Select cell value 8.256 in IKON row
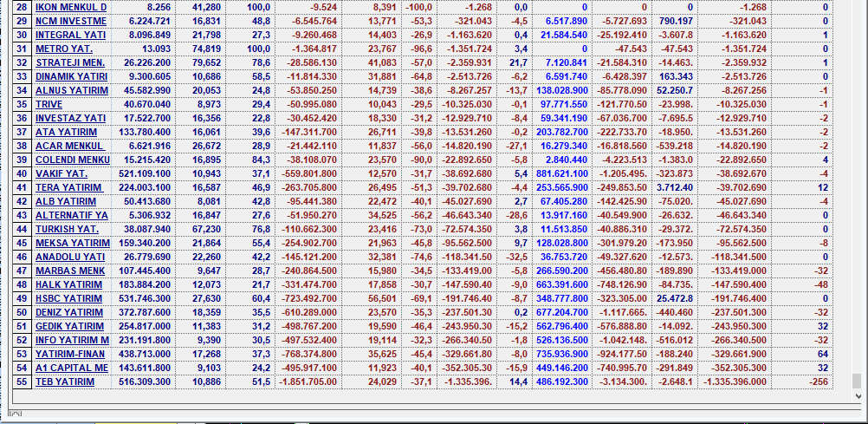 click(159, 7)
